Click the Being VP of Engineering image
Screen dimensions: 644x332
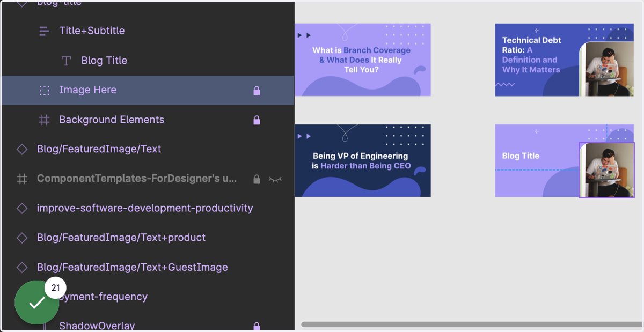[363, 160]
